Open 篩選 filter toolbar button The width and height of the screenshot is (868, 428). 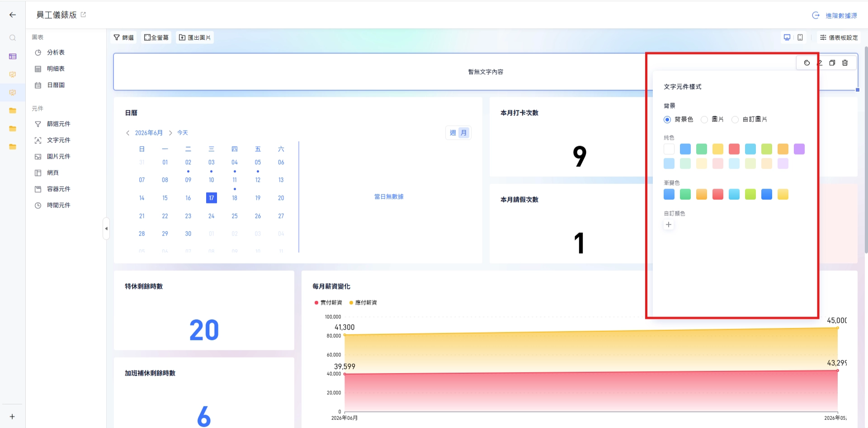123,38
